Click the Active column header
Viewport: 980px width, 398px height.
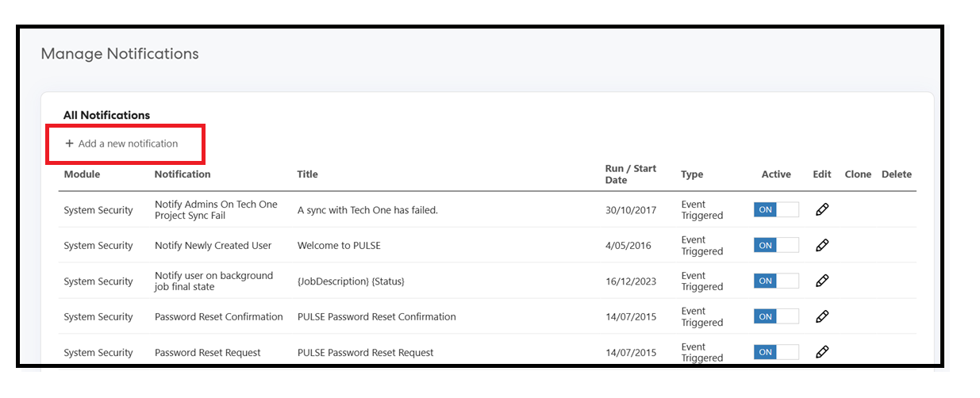point(776,174)
